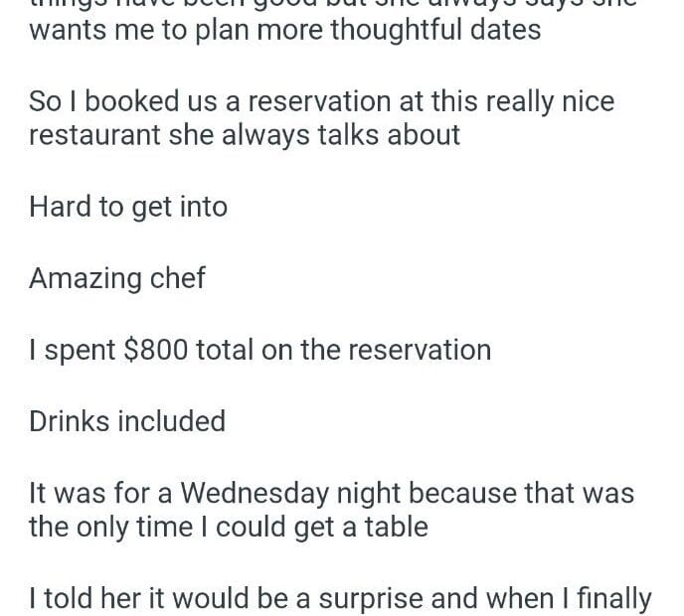Click the words 'wants me to plan'
The image size is (684, 616).
(141, 30)
